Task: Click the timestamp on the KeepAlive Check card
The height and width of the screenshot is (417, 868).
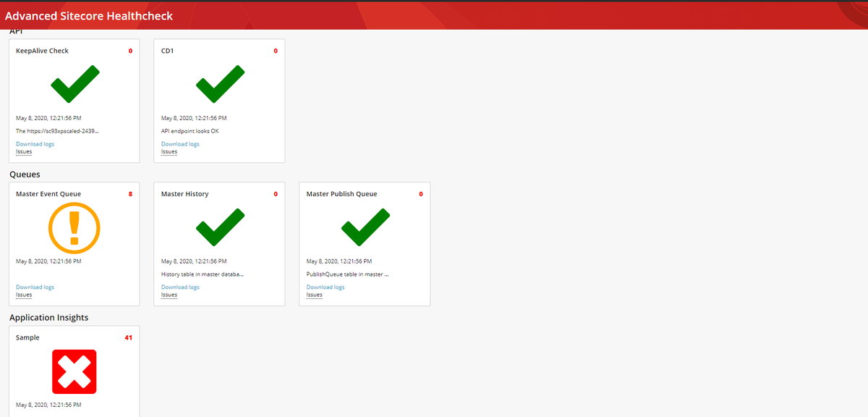Action: tap(48, 118)
